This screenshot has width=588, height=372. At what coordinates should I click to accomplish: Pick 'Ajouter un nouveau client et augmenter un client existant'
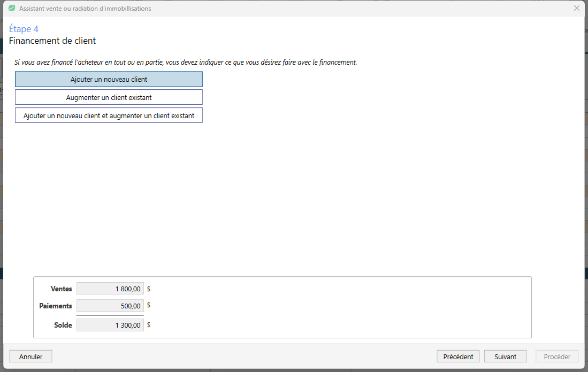pos(109,115)
